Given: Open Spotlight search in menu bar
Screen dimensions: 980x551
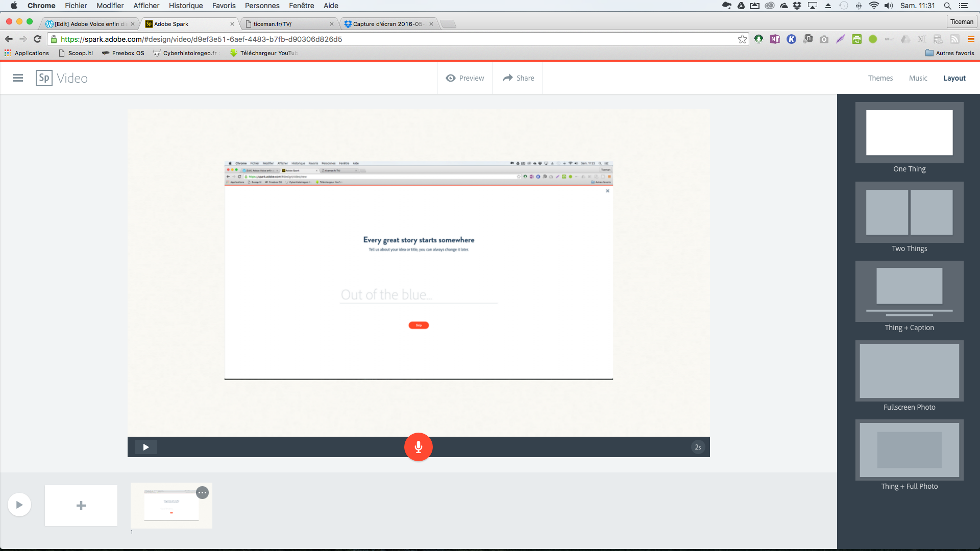Looking at the screenshot, I should (947, 6).
